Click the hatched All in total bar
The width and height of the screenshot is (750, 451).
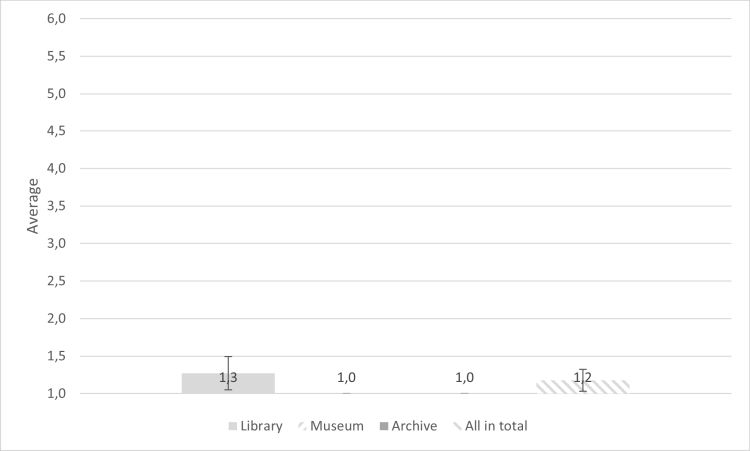pyautogui.click(x=583, y=387)
